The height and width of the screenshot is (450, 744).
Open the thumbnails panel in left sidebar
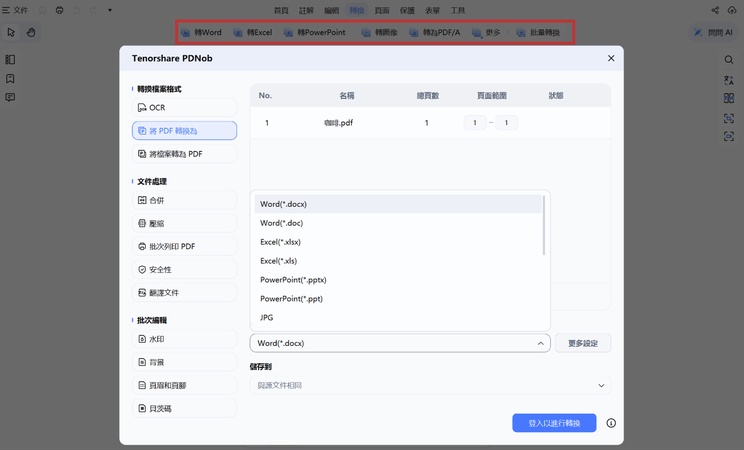(10, 59)
